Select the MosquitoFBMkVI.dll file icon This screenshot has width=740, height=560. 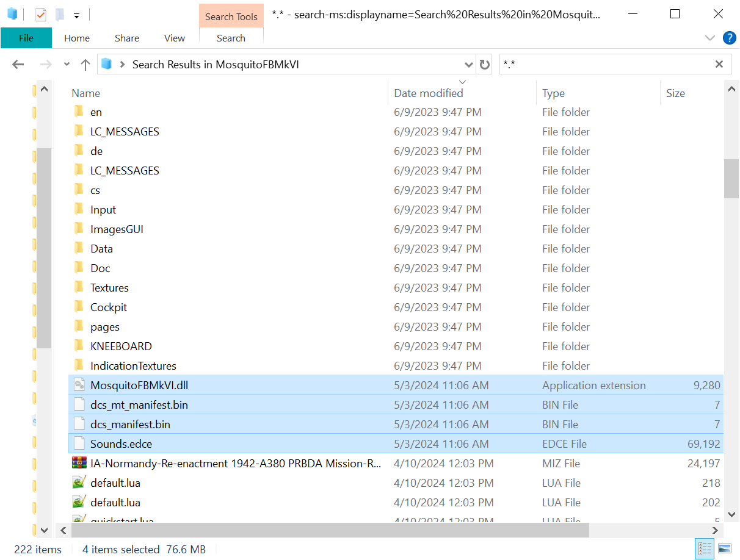[x=79, y=385]
